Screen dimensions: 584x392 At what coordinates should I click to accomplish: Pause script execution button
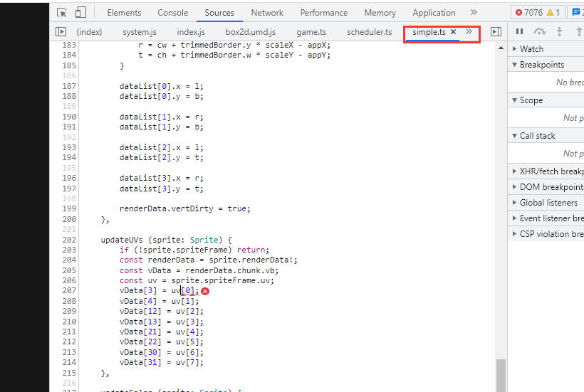click(520, 31)
